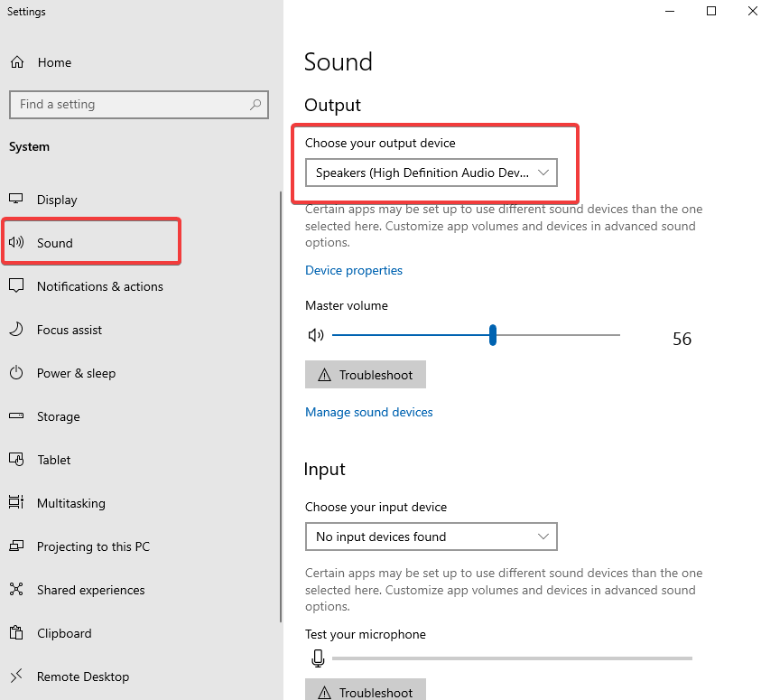Image resolution: width=761 pixels, height=700 pixels.
Task: Select the Power & sleep icon
Action: [16, 373]
